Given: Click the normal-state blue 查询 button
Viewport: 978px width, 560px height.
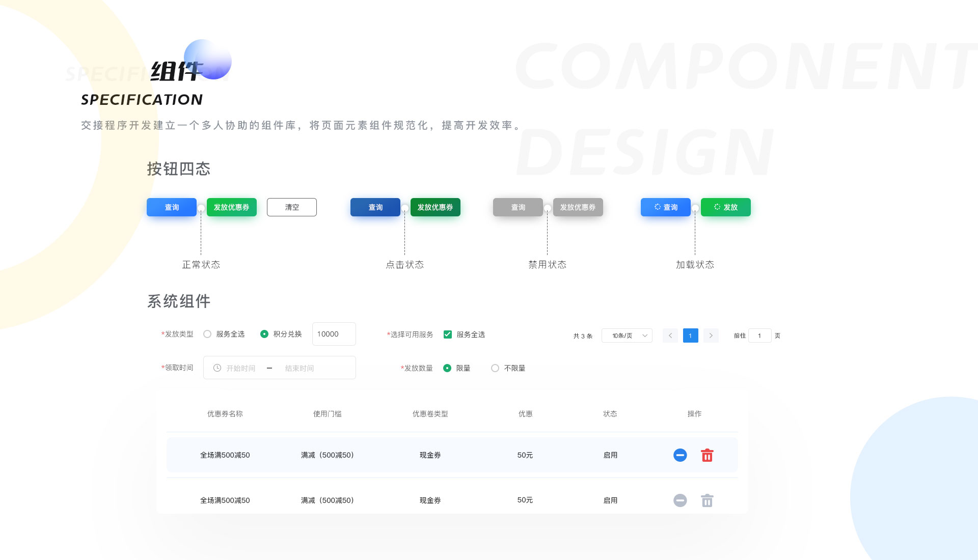Looking at the screenshot, I should [x=172, y=207].
